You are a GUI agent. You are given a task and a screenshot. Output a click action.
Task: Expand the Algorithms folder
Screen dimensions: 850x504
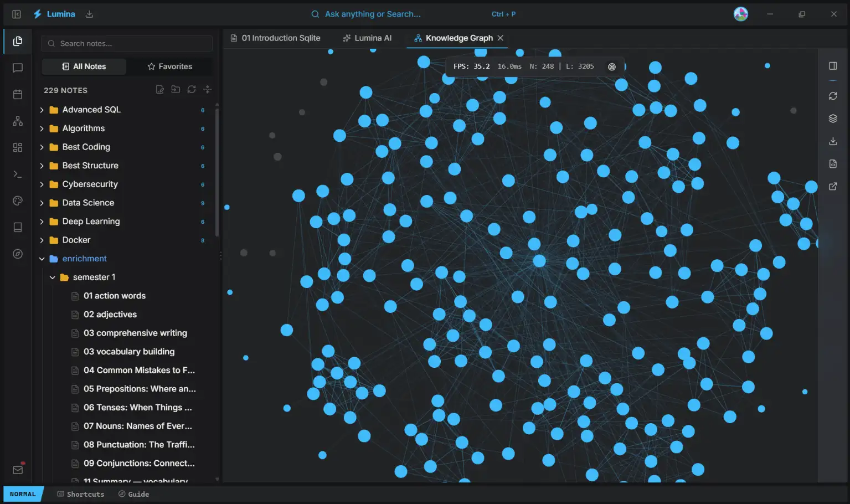click(42, 128)
